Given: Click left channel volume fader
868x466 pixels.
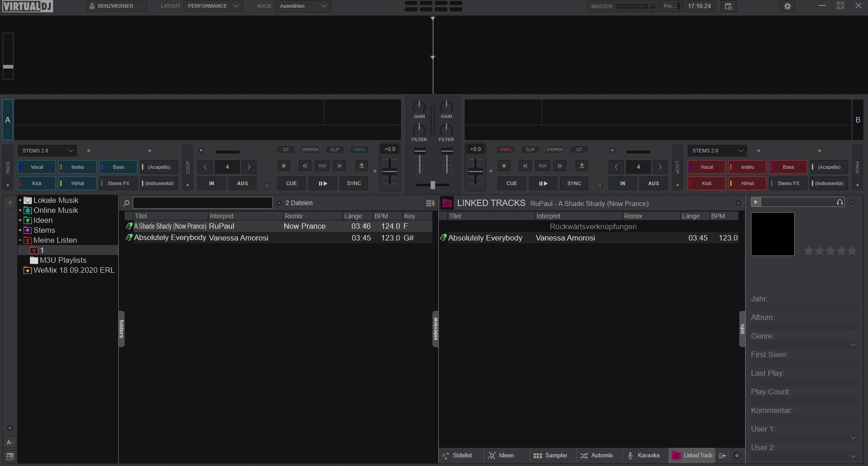Looking at the screenshot, I should coord(420,162).
